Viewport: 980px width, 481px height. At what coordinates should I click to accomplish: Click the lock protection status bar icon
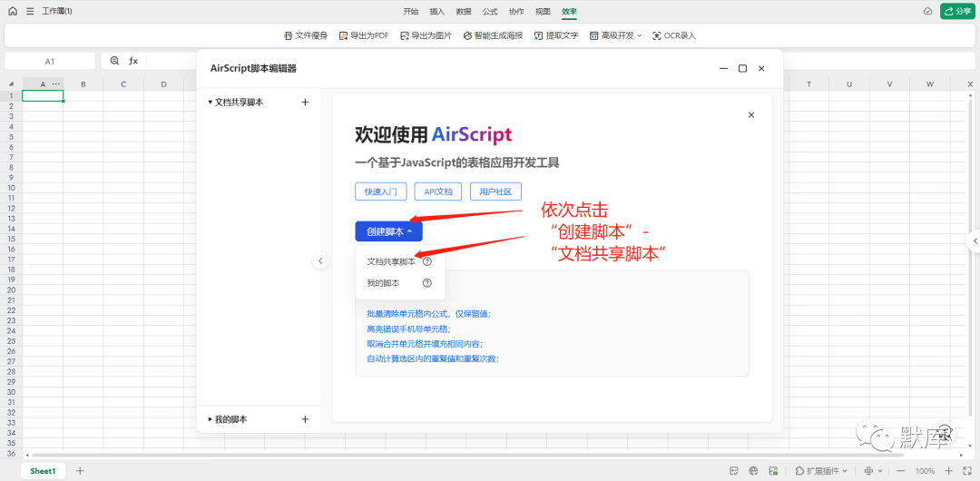[x=773, y=470]
